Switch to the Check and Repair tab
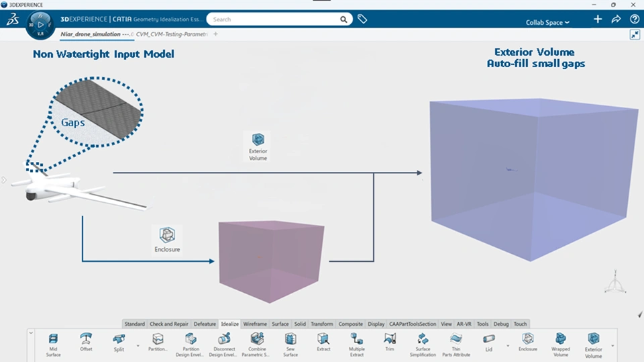Image resolution: width=644 pixels, height=362 pixels. pos(170,324)
